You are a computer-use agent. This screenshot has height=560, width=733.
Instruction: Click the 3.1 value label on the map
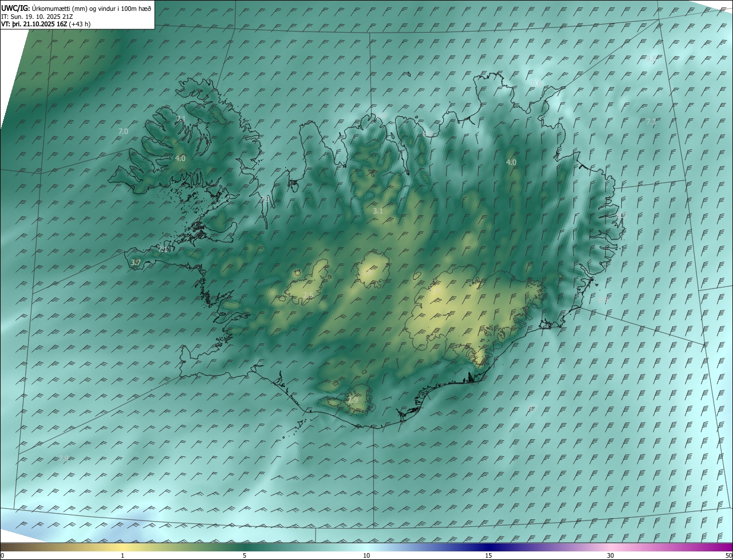378,211
